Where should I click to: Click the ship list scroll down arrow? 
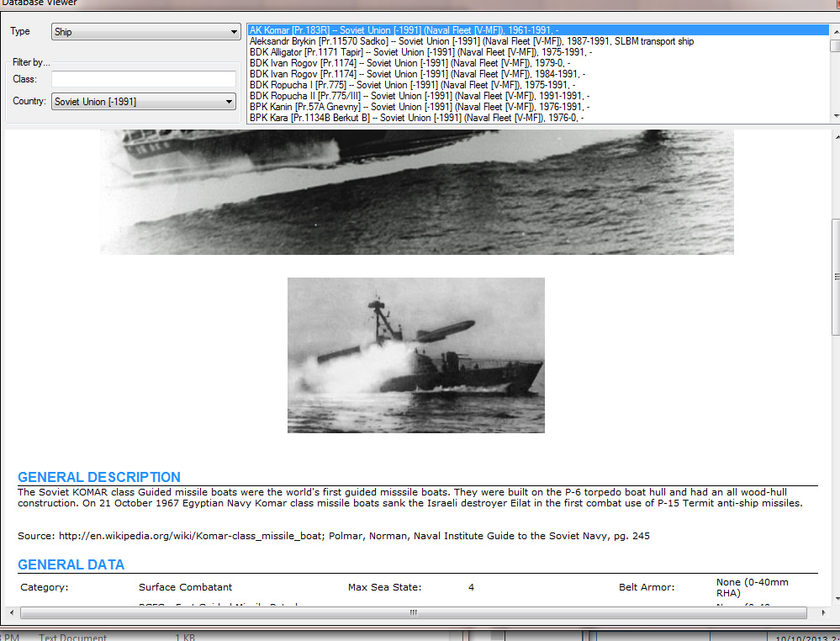pyautogui.click(x=835, y=116)
